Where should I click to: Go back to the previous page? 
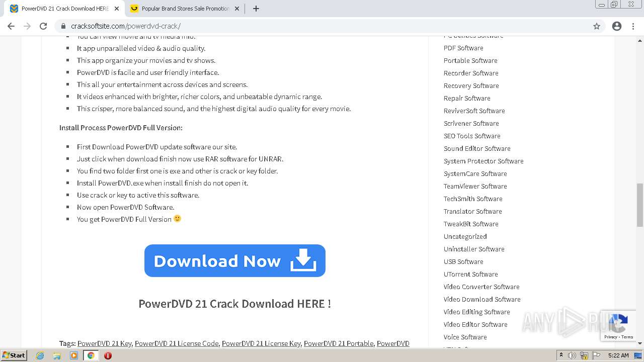click(x=11, y=26)
